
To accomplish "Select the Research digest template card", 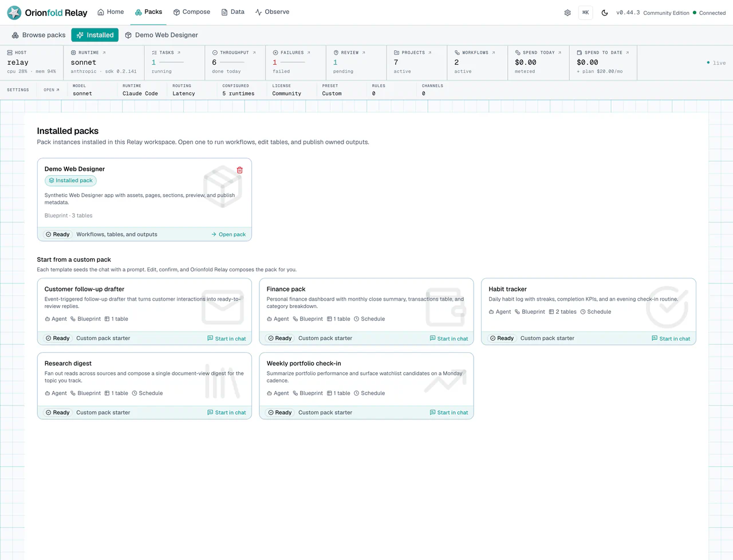I will click(x=144, y=386).
